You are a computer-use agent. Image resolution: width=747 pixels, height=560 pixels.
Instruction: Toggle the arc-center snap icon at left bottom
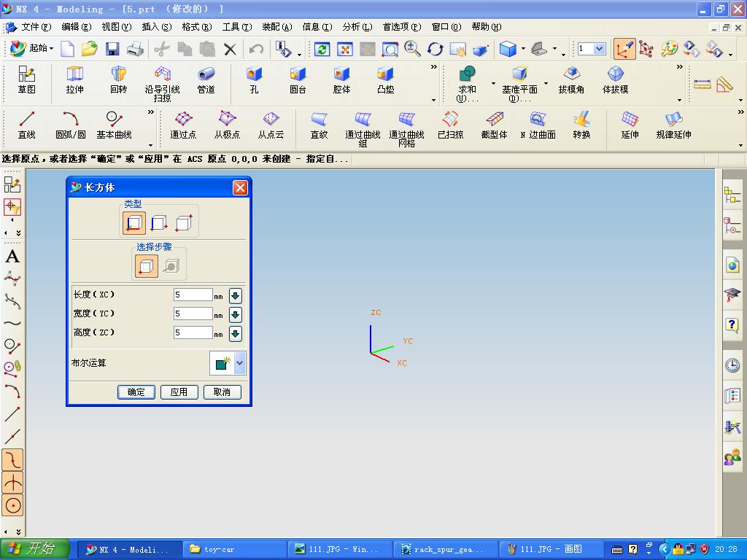coord(13,506)
